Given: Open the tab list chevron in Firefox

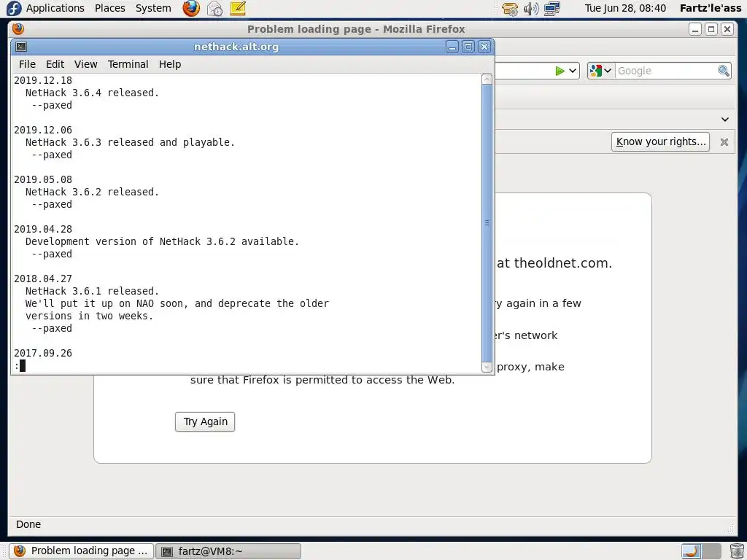Looking at the screenshot, I should 724,120.
